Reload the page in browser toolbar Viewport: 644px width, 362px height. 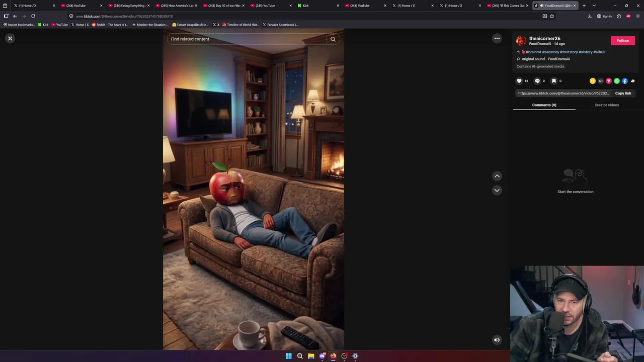click(x=33, y=16)
